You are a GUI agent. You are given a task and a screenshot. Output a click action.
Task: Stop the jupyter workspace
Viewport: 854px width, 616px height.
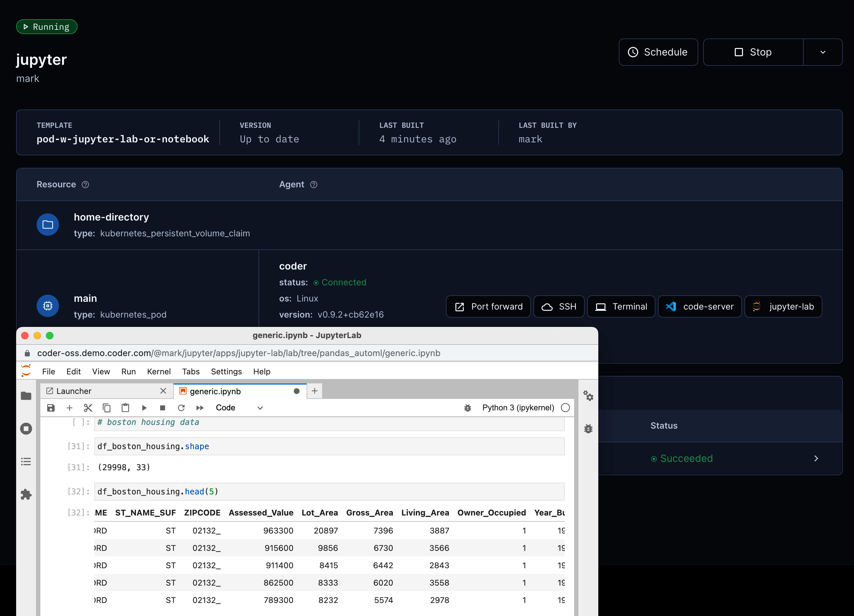(x=753, y=52)
